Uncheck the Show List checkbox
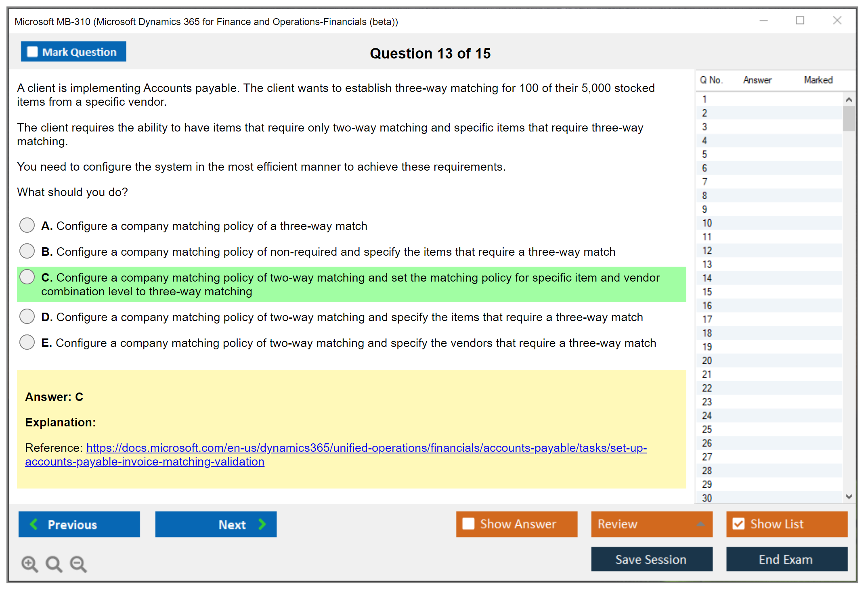Image resolution: width=868 pixels, height=593 pixels. 738,524
